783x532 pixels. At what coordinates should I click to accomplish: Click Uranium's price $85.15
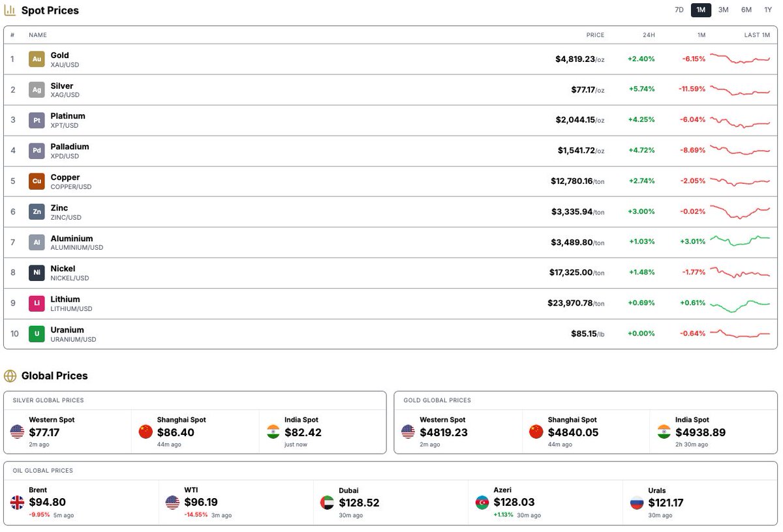click(584, 334)
